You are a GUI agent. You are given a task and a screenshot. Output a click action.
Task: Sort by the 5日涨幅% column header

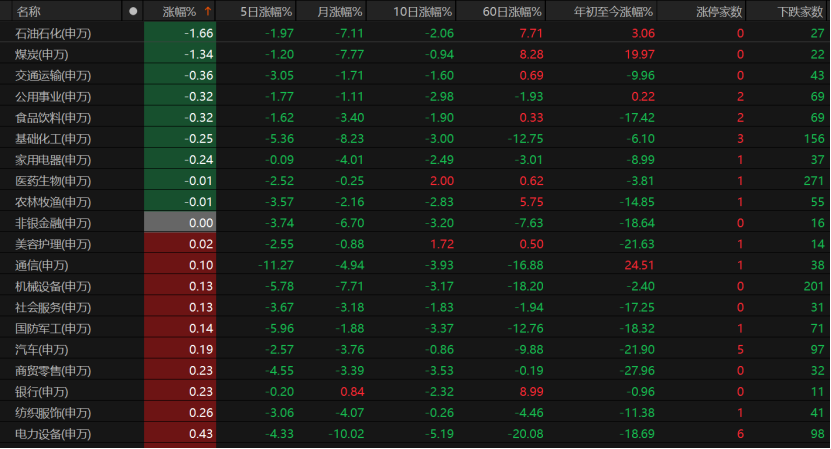(x=266, y=12)
